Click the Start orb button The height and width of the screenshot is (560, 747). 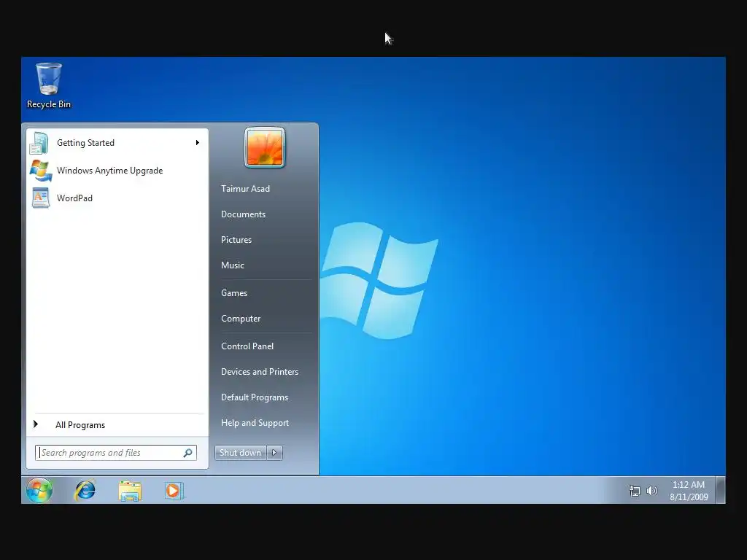click(39, 490)
